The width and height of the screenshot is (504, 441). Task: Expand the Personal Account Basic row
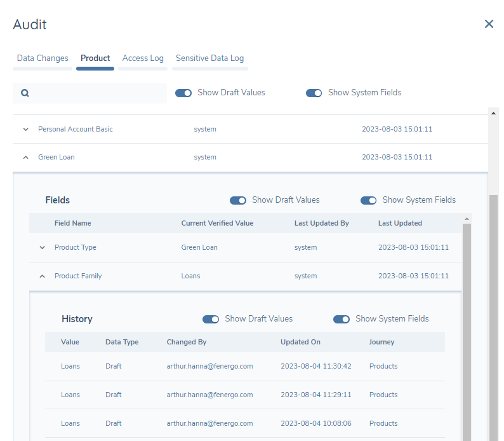tap(26, 129)
